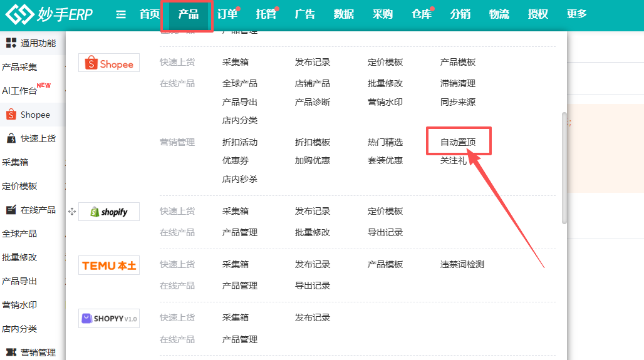Open Shopee 滞销清理

click(x=458, y=83)
